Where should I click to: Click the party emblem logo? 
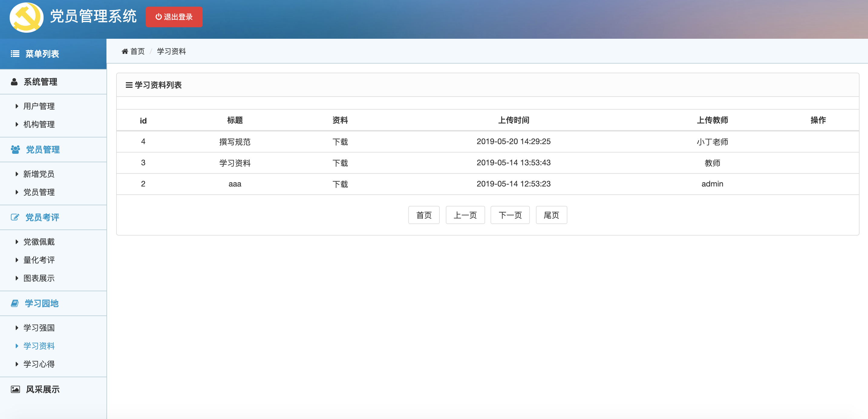pos(26,18)
